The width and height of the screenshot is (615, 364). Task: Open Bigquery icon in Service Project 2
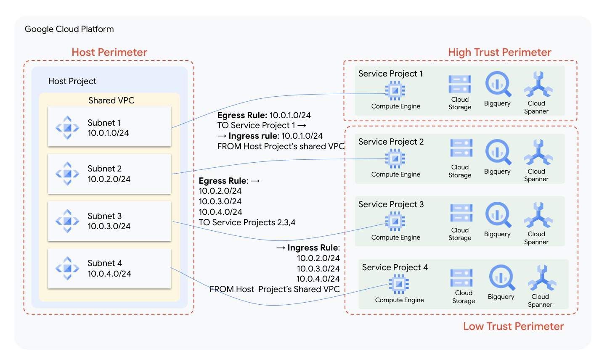498,152
